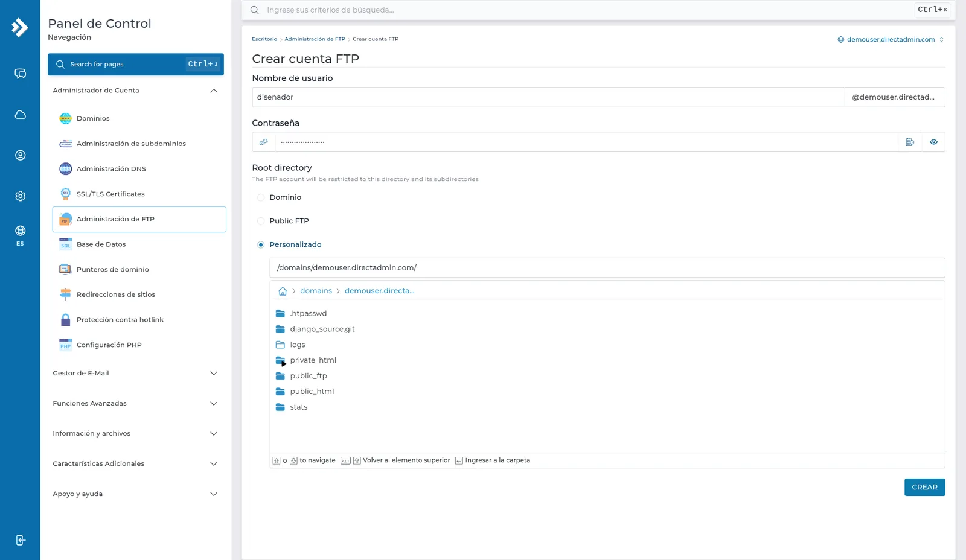Image resolution: width=966 pixels, height=560 pixels.
Task: Open SSL/TLS Certificates menu item
Action: pyautogui.click(x=139, y=194)
